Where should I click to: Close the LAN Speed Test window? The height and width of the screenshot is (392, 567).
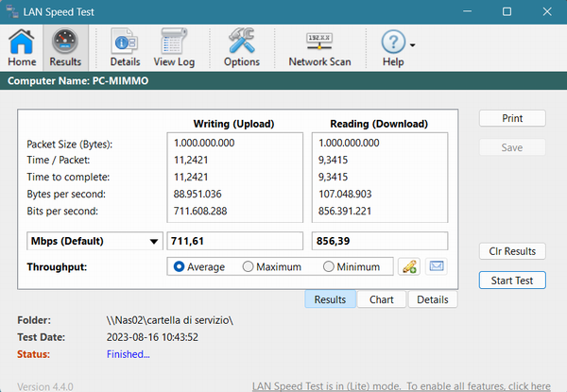[x=547, y=11]
